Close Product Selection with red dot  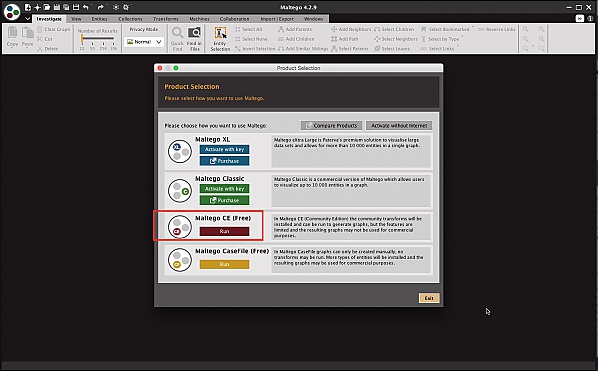[160, 68]
